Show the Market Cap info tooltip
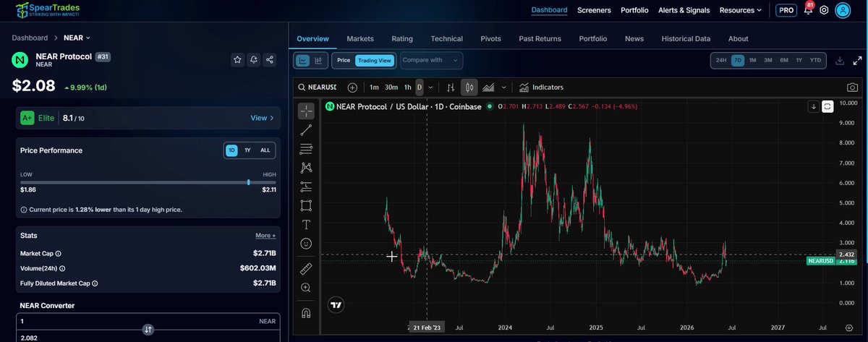Image resolution: width=868 pixels, height=342 pixels. pos(59,254)
